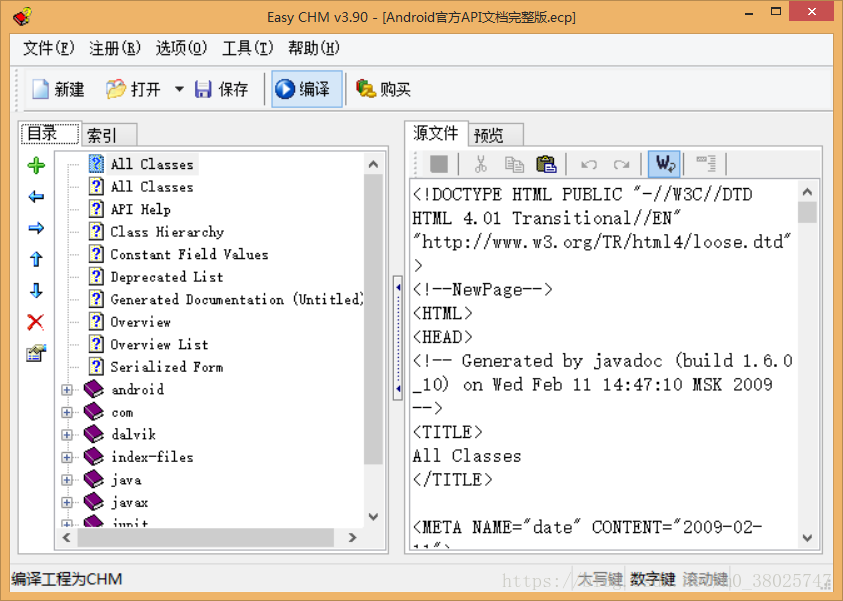Click the Buy (购买) toolbar button

click(x=383, y=89)
